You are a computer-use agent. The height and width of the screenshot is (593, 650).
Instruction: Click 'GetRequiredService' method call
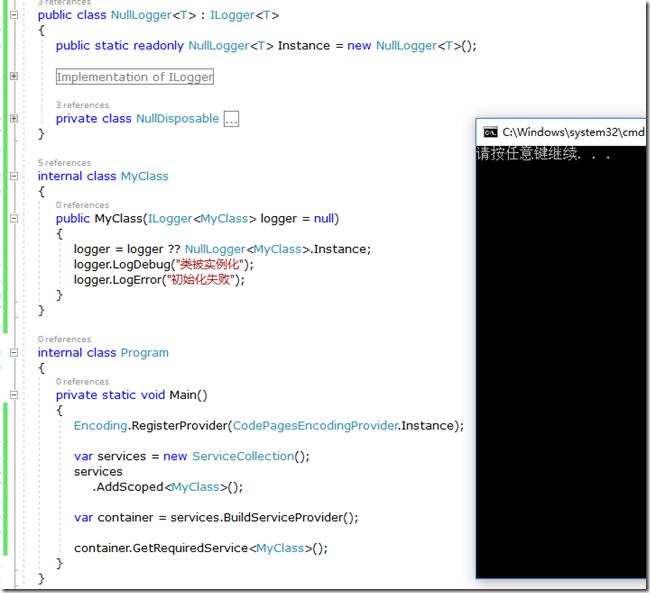click(190, 548)
